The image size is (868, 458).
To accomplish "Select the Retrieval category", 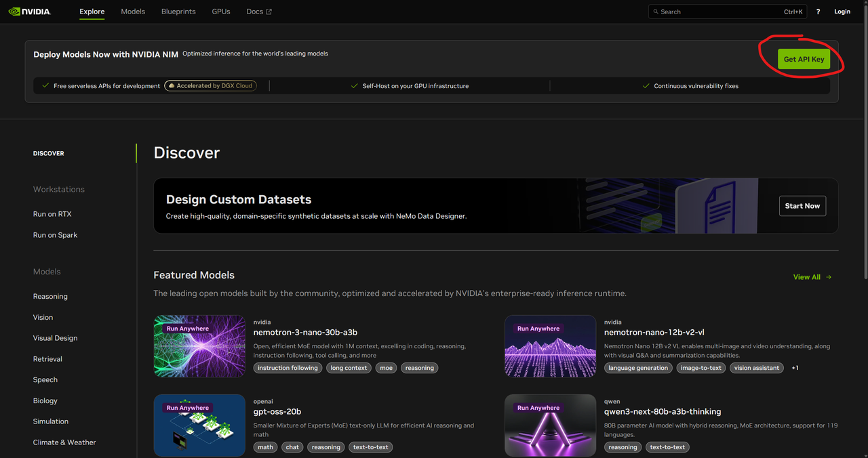I will 47,359.
